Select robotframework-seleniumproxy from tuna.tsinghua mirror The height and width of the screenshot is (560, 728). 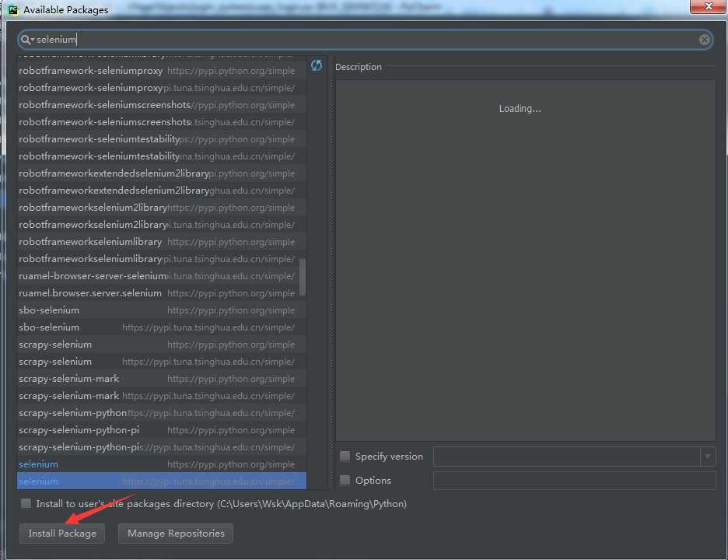162,88
